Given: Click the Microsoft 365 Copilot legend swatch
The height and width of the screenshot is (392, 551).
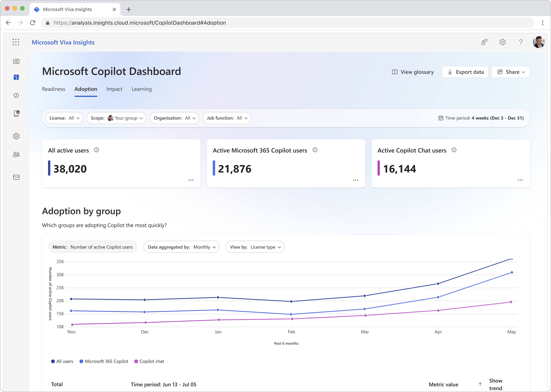Looking at the screenshot, I should [x=81, y=361].
